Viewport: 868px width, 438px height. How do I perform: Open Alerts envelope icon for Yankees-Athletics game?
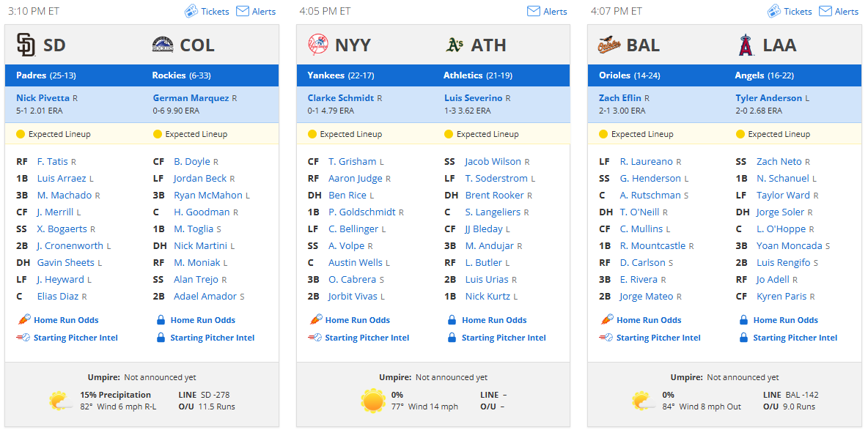533,11
